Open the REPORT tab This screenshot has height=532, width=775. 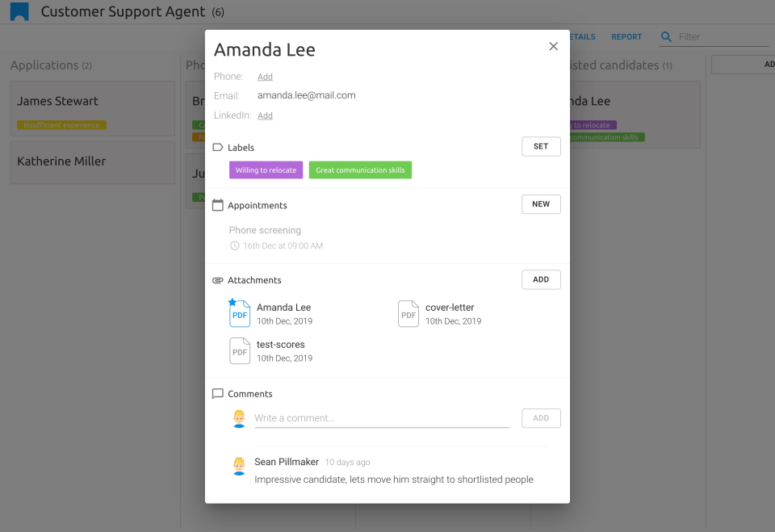626,37
